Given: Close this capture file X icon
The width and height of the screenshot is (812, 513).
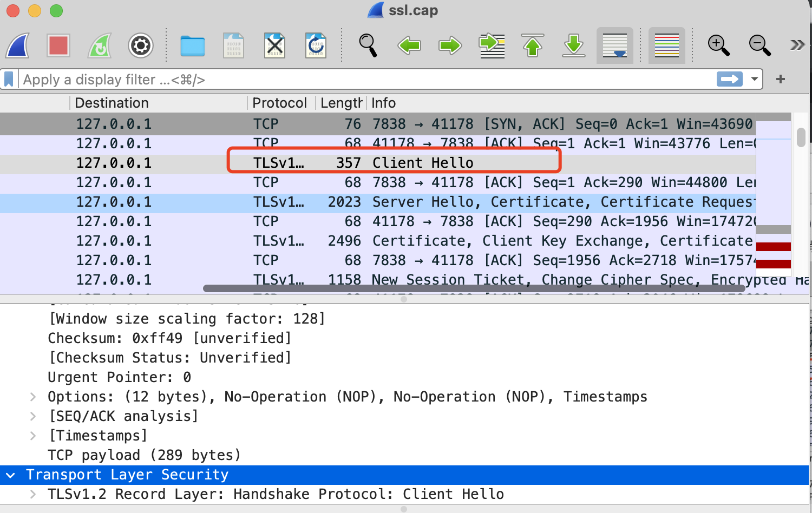Looking at the screenshot, I should tap(275, 45).
